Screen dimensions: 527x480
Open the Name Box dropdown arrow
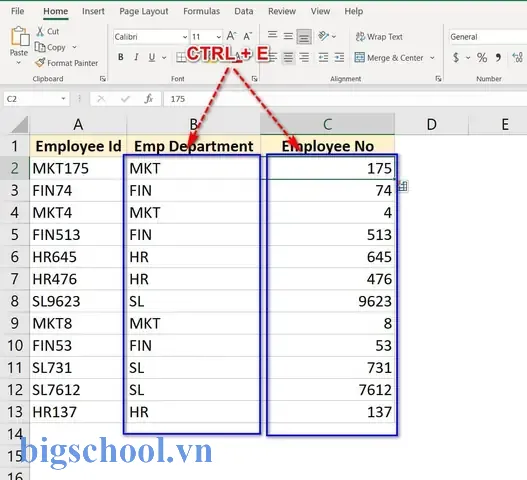(x=63, y=99)
